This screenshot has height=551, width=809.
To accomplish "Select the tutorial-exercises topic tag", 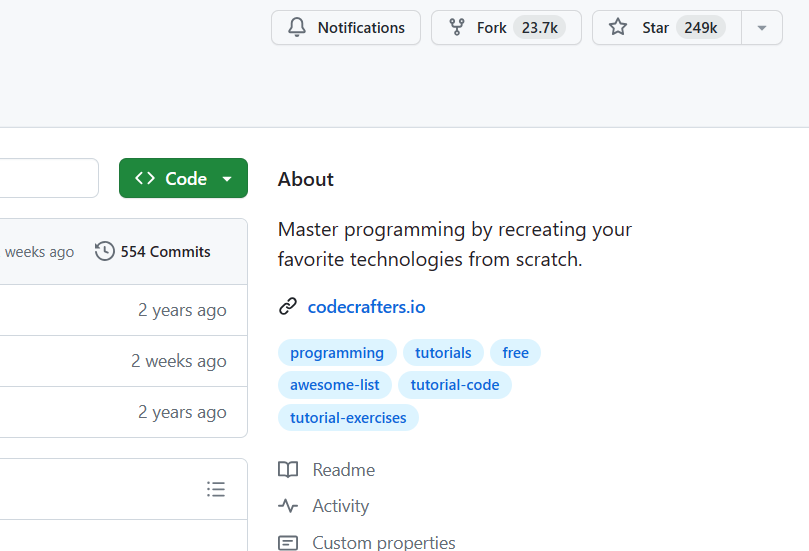I will click(x=348, y=418).
